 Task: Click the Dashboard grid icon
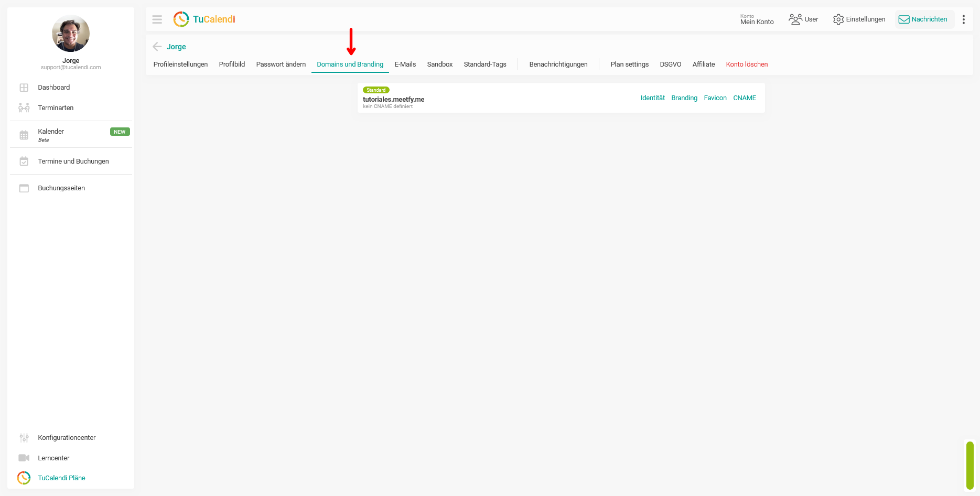[24, 88]
